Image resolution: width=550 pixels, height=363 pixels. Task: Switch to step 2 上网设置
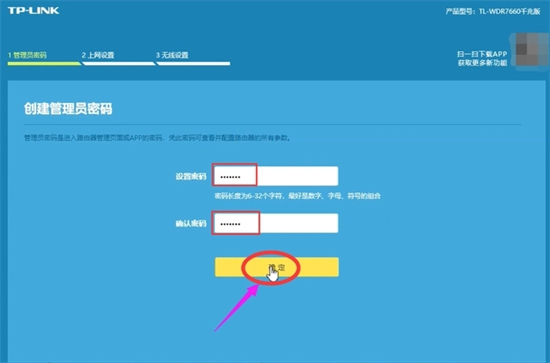[x=98, y=55]
